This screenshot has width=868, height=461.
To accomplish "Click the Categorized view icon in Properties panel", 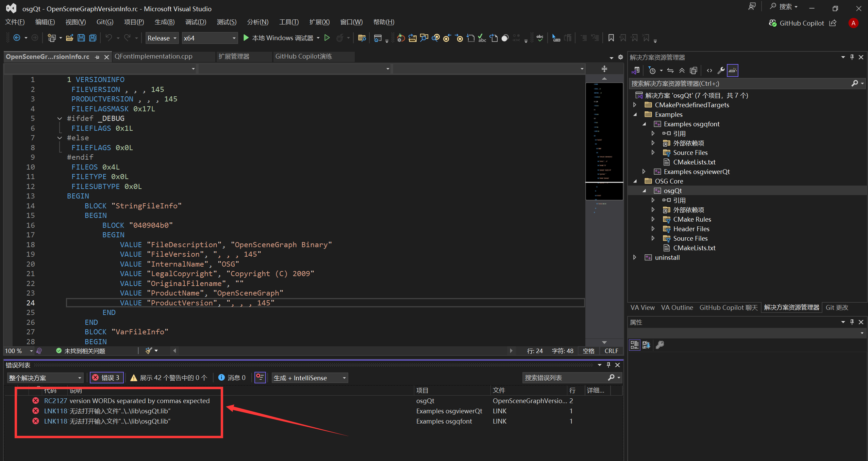I will (x=635, y=345).
